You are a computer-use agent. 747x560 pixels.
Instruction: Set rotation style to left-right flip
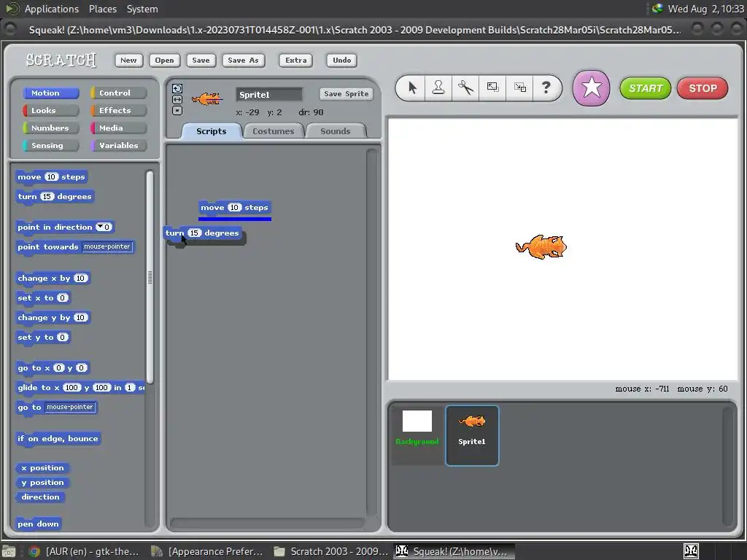coord(177,99)
